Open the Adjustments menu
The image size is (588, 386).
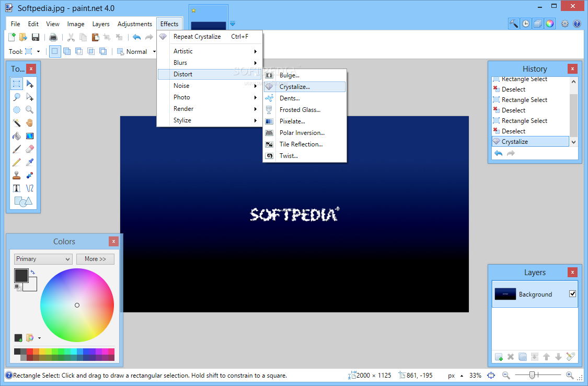(135, 24)
